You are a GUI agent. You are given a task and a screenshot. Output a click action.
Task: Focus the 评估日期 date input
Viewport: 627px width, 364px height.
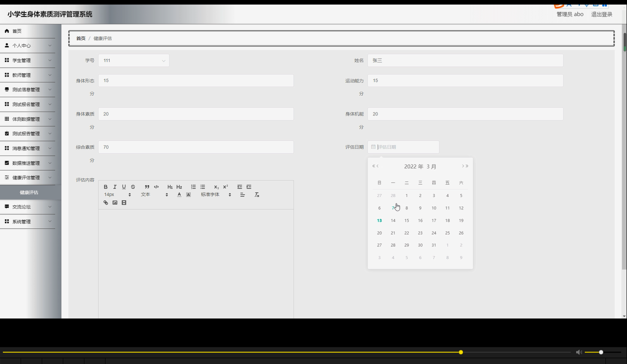coord(403,147)
